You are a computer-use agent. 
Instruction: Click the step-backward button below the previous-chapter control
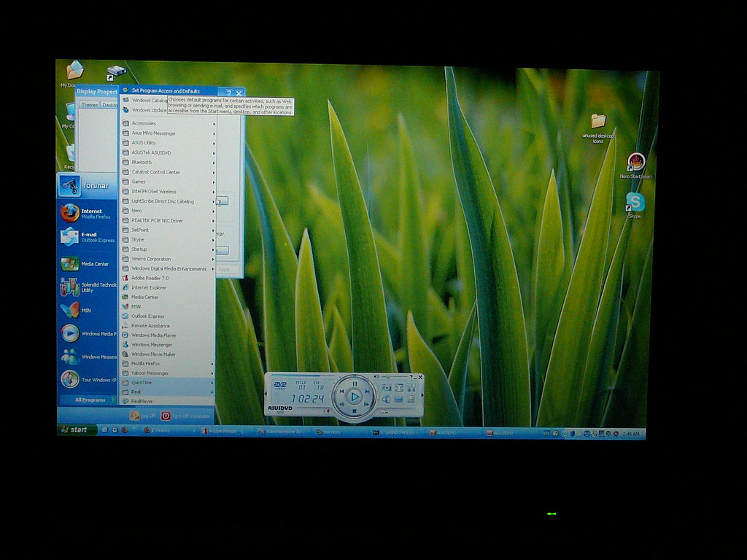click(342, 404)
